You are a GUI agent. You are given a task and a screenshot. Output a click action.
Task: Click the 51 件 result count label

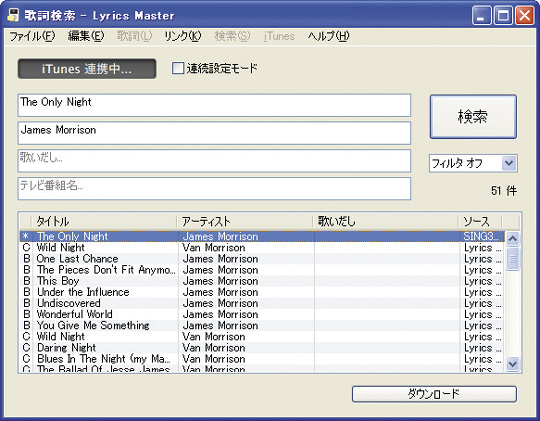pyautogui.click(x=504, y=191)
